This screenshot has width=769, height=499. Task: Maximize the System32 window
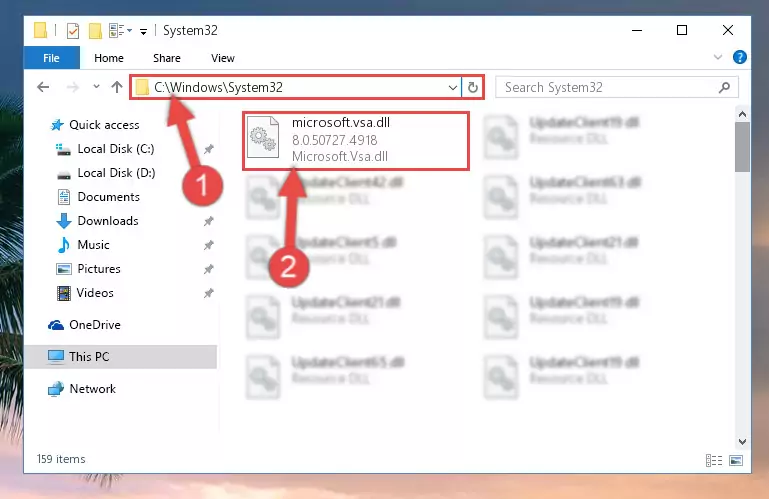click(x=682, y=30)
